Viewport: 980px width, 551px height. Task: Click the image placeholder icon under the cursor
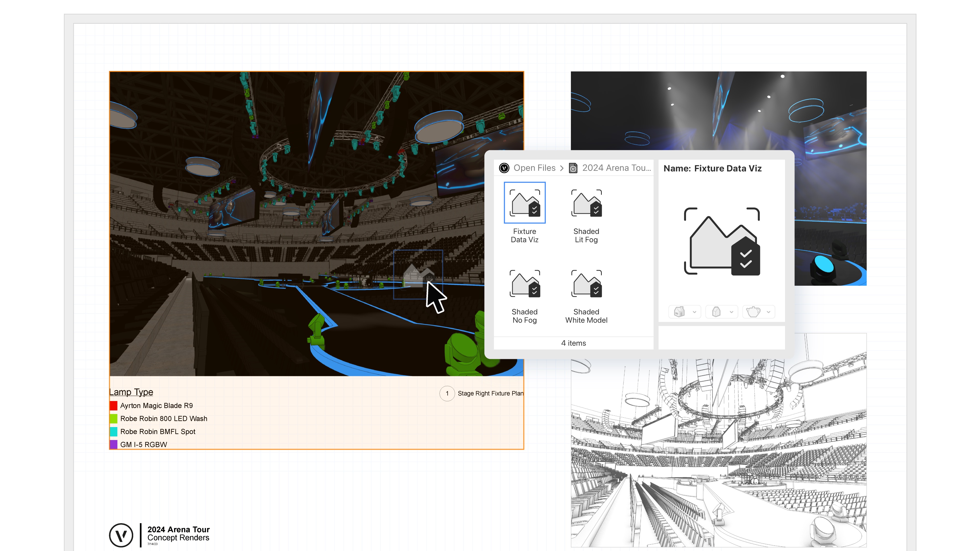pos(419,275)
